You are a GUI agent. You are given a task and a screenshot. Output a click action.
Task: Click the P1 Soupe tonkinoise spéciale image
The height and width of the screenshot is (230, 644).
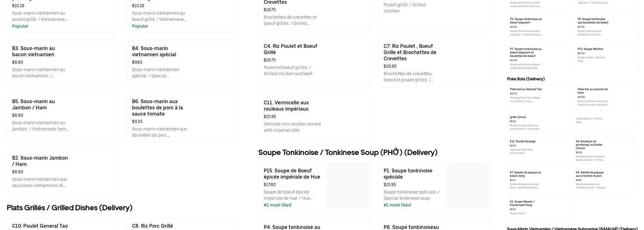click(468, 185)
